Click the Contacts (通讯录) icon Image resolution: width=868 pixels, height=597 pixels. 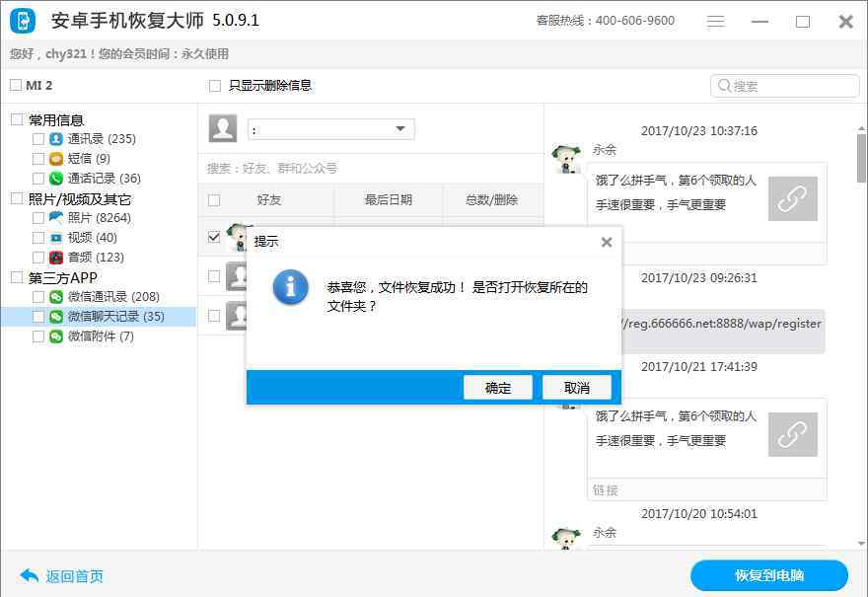tap(56, 139)
